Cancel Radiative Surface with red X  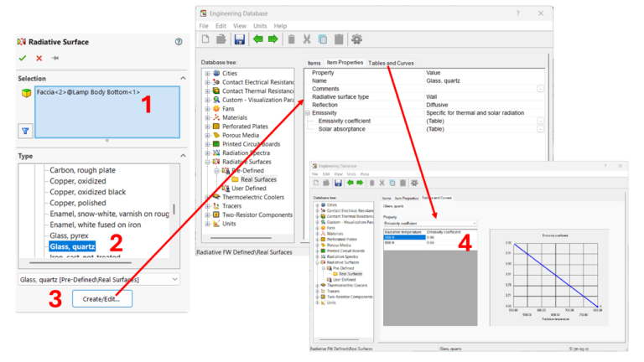(39, 59)
